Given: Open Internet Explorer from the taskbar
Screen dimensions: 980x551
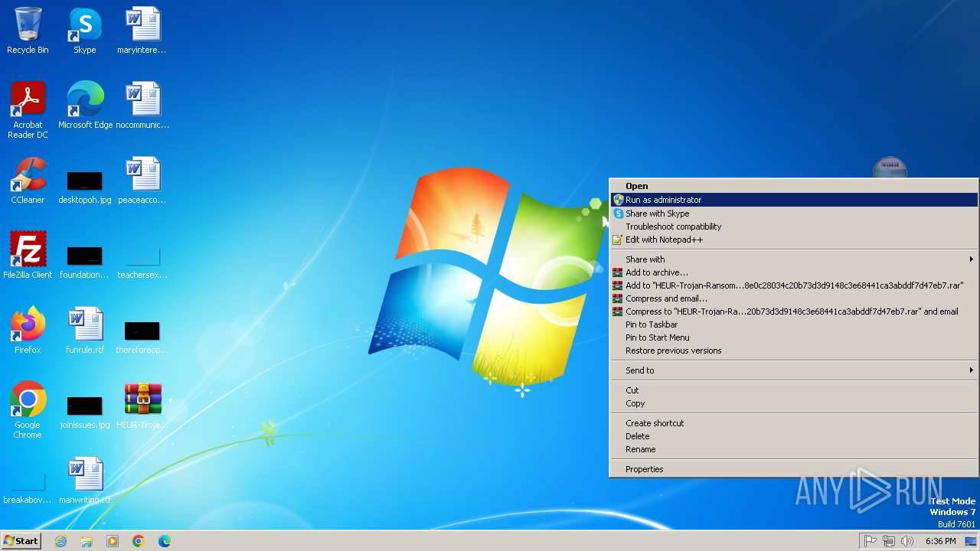Looking at the screenshot, I should 60,541.
